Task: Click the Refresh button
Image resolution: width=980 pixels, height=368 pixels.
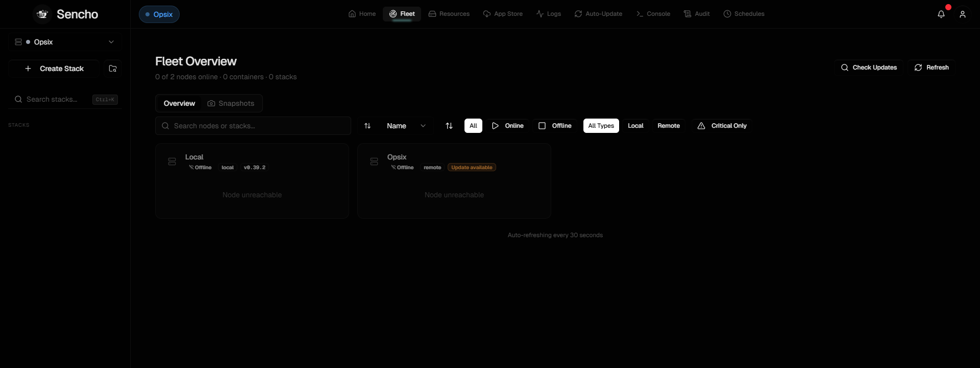Action: (932, 67)
